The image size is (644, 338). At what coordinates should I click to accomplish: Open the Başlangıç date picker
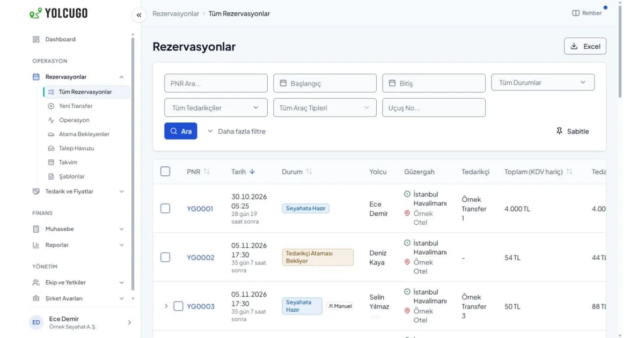(x=325, y=83)
